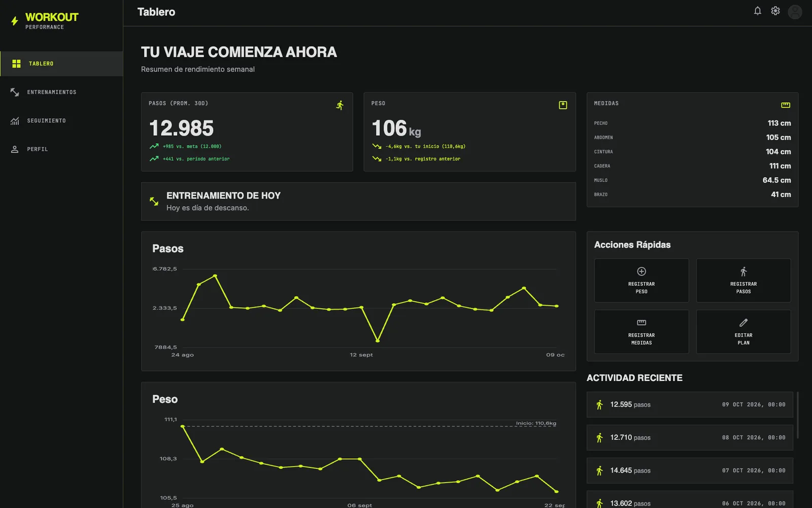Click the trend-up icon next to +441 vs. periodo anterior
Viewport: 812px width, 508px height.
154,159
